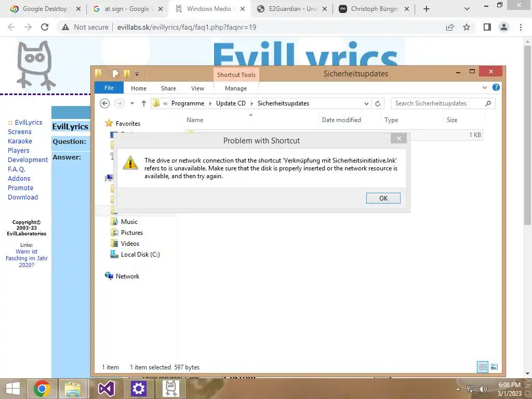Switch to details view layout icon

pos(483,367)
